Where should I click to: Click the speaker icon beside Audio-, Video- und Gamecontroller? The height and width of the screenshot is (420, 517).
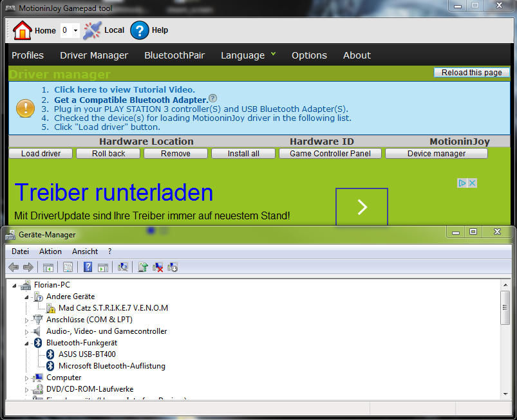coord(37,331)
